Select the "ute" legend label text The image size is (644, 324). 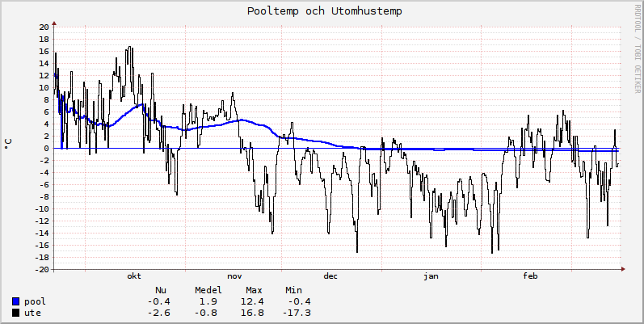click(x=33, y=313)
